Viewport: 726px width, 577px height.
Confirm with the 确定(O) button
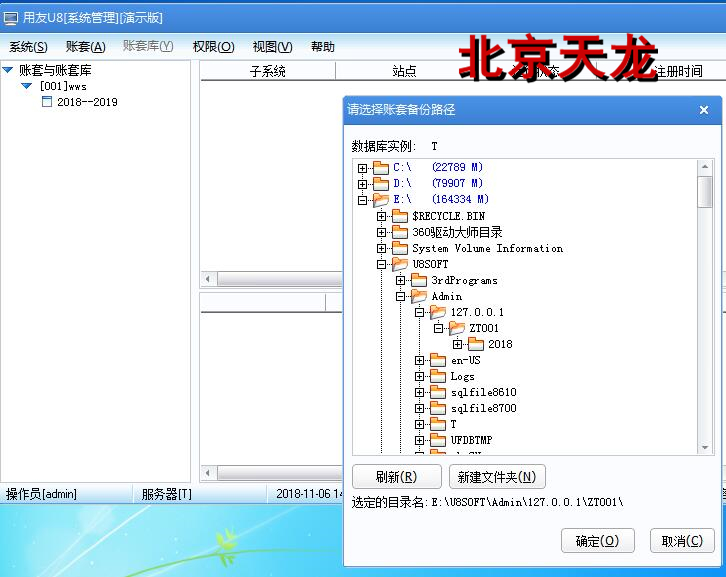pos(597,540)
